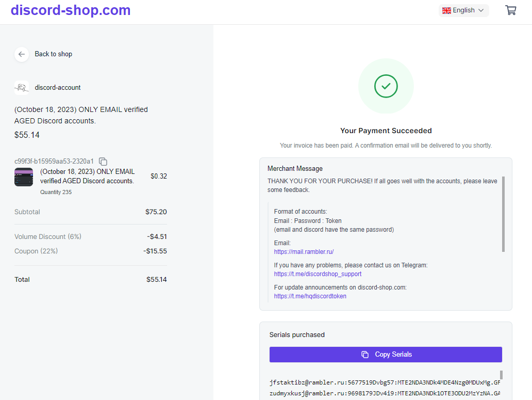Open the shopping cart icon
The width and height of the screenshot is (532, 400).
[x=511, y=10]
